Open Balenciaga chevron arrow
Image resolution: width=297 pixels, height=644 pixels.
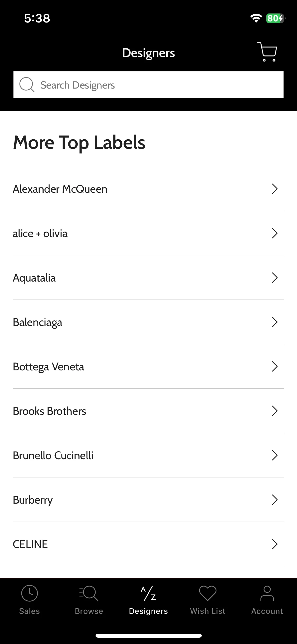[x=275, y=322]
